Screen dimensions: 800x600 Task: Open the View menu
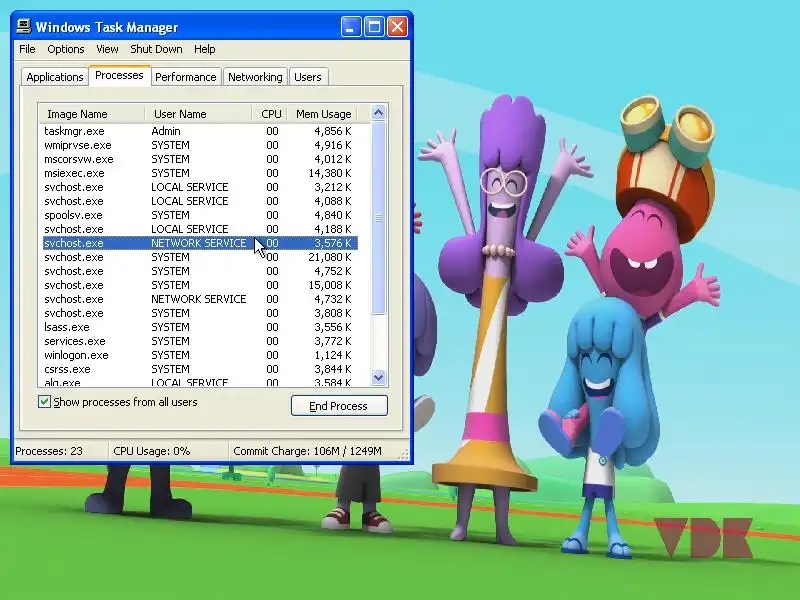tap(107, 49)
